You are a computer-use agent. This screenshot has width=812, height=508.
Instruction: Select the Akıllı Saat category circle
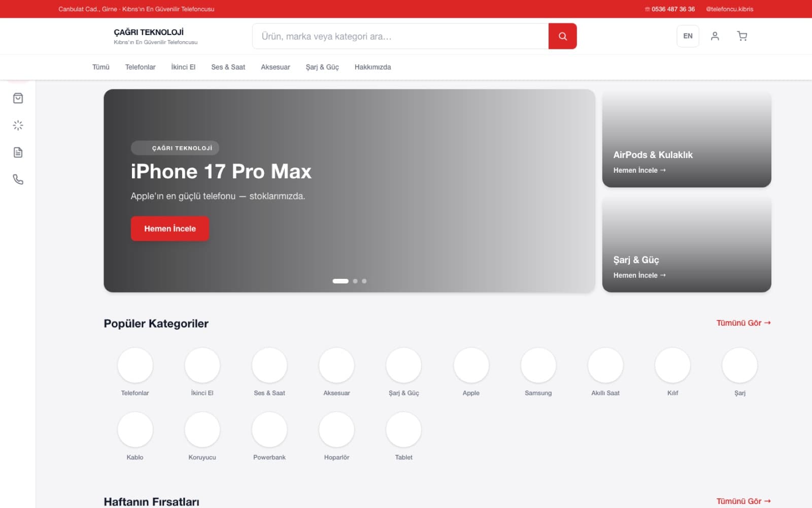(x=605, y=365)
